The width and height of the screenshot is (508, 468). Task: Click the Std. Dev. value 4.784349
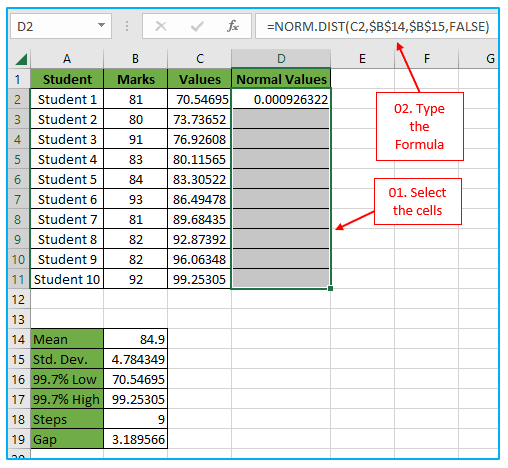135,359
